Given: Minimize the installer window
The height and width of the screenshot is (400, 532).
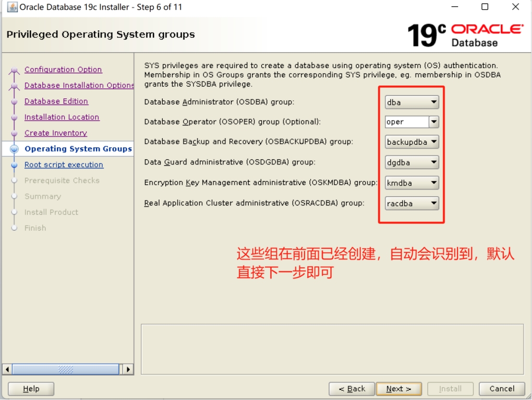Looking at the screenshot, I should 455,7.
